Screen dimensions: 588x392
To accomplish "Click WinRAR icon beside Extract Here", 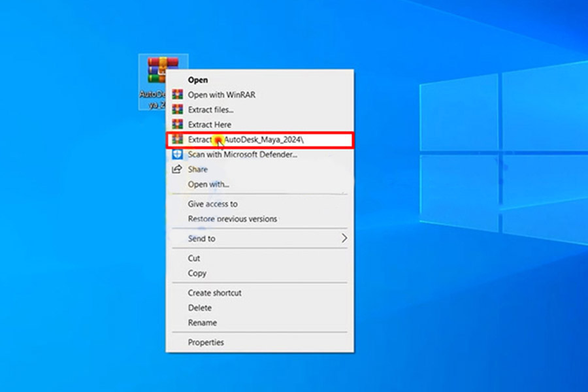I will [177, 124].
